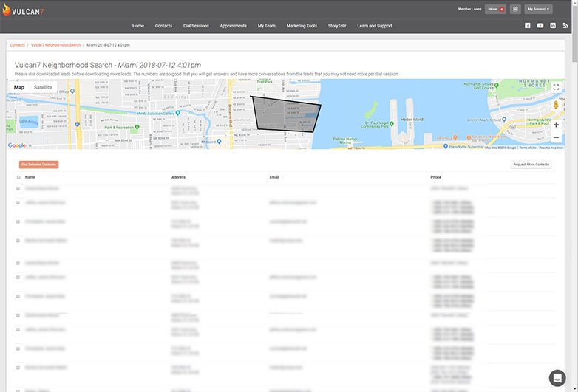Open the map's Terms of Use link
The image size is (578, 392).
[528, 148]
